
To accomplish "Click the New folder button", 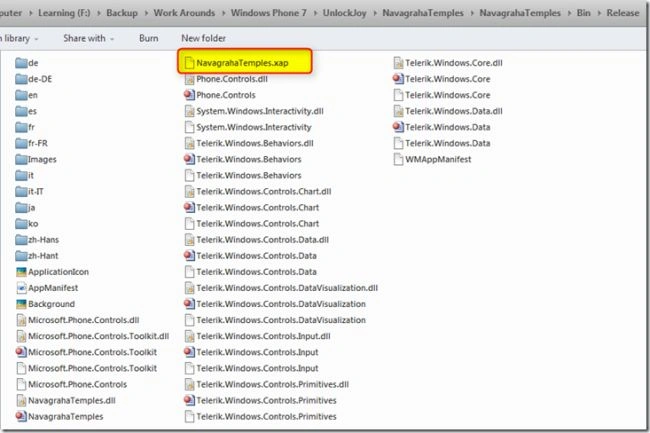I will tap(204, 38).
